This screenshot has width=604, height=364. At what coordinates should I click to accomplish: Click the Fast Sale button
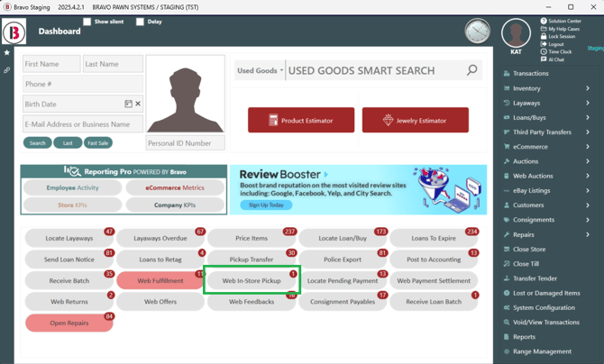(98, 143)
